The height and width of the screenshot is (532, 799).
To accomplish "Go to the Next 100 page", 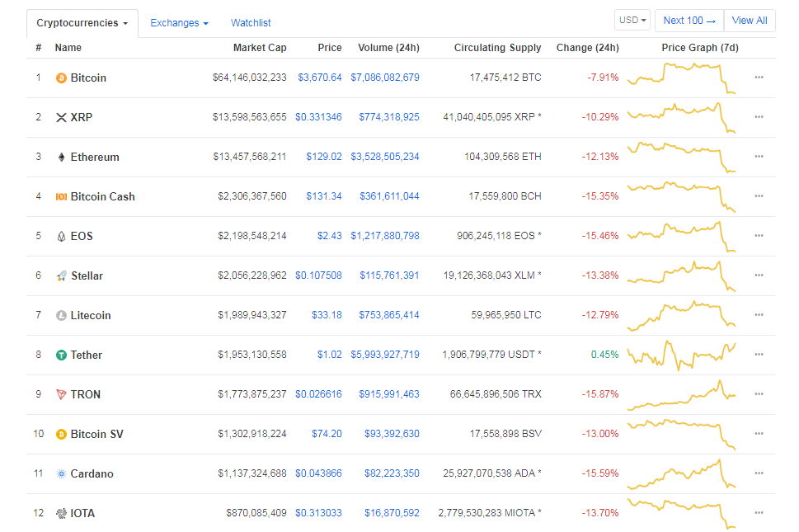I will point(689,21).
